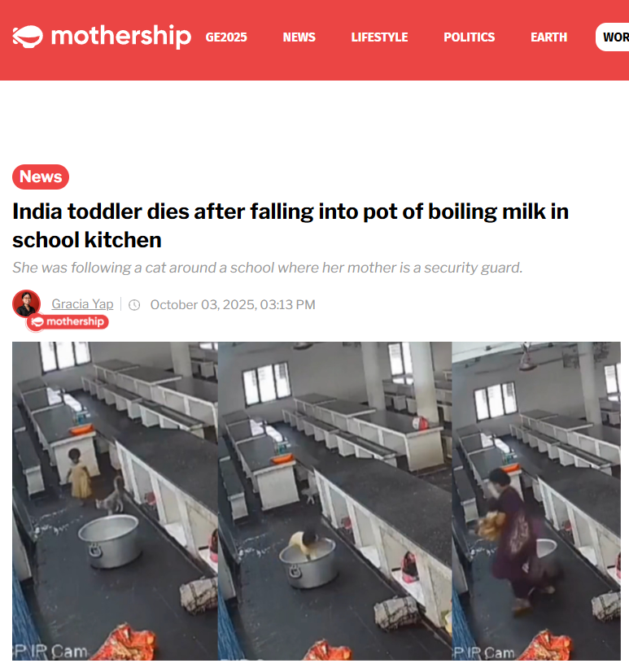The width and height of the screenshot is (629, 672).
Task: Click Gracia Yap's author avatar
Action: [26, 303]
